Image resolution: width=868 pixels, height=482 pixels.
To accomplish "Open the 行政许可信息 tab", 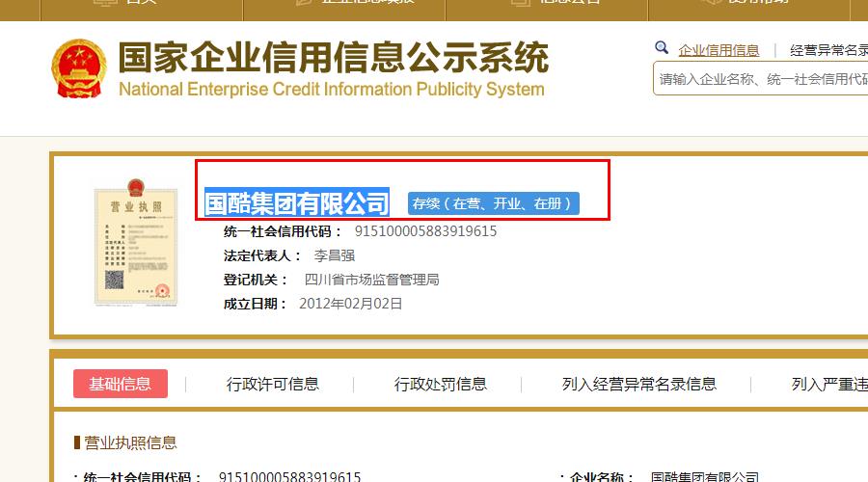I will point(272,384).
